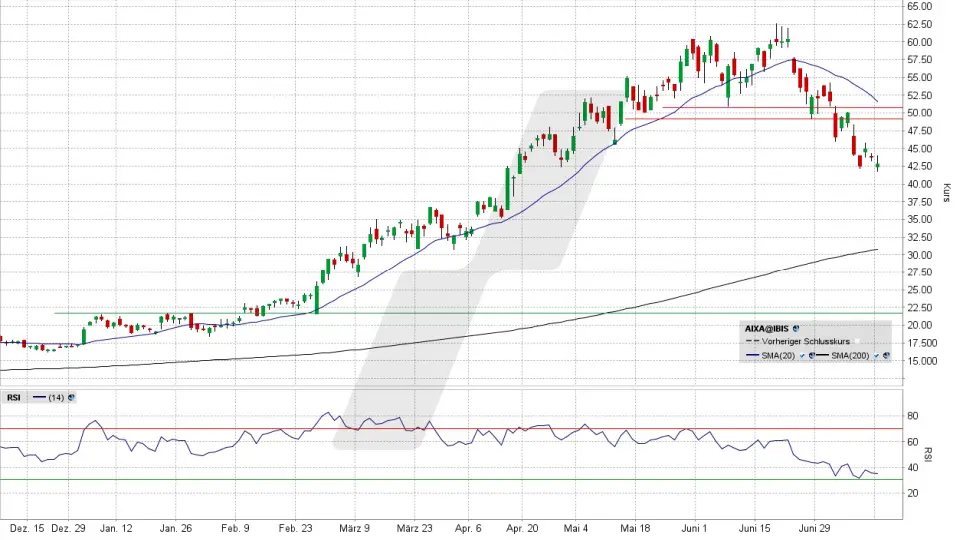Click the RSI panel header label
This screenshot has height=540, width=960.
point(13,397)
